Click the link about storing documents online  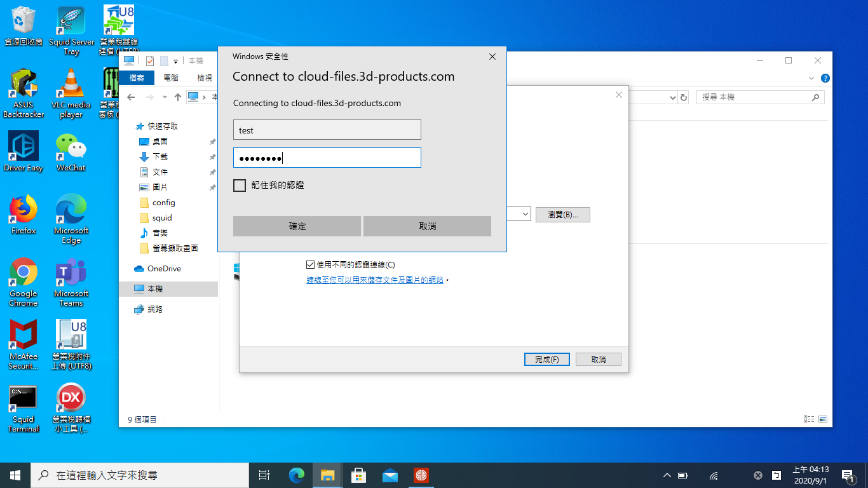tap(375, 280)
